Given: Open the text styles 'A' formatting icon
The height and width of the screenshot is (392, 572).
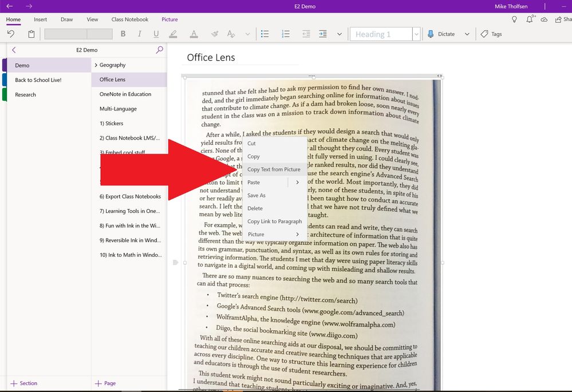Looking at the screenshot, I should tap(231, 34).
